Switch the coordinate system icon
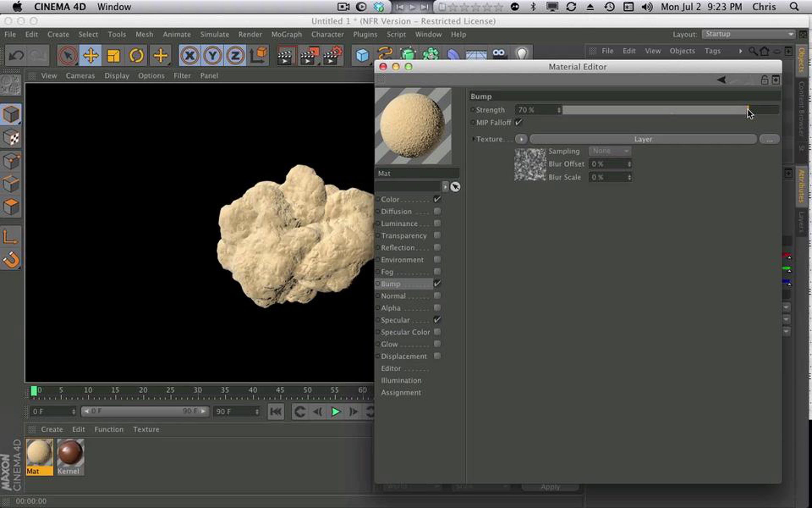 click(x=258, y=55)
